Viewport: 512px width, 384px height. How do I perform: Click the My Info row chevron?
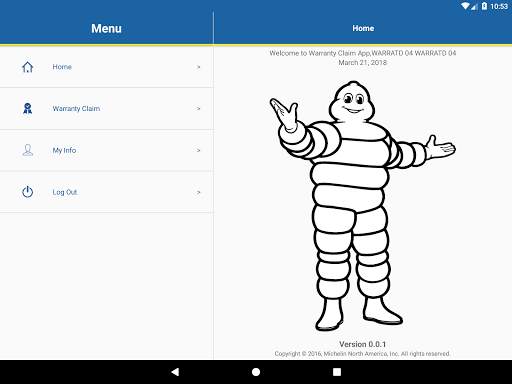[x=199, y=150]
